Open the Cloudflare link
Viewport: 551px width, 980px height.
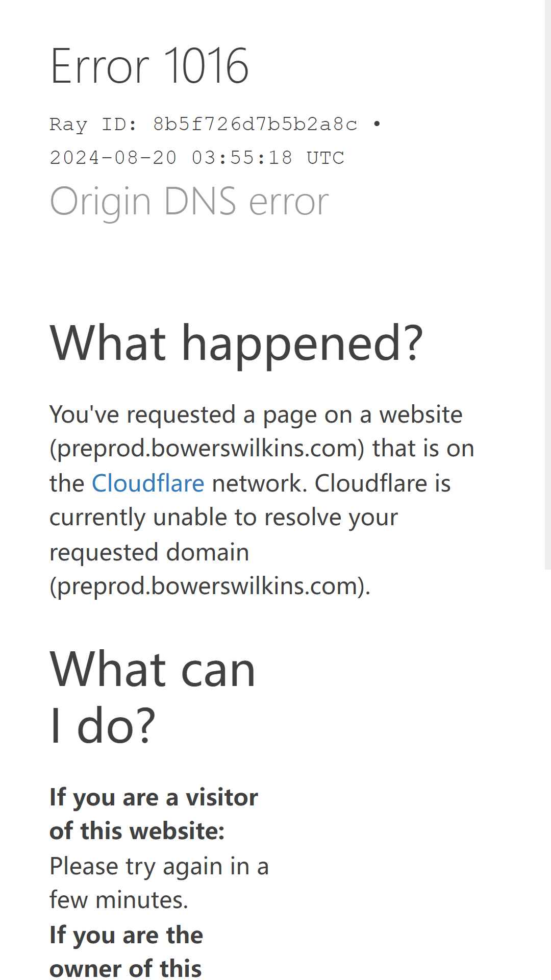pyautogui.click(x=148, y=483)
